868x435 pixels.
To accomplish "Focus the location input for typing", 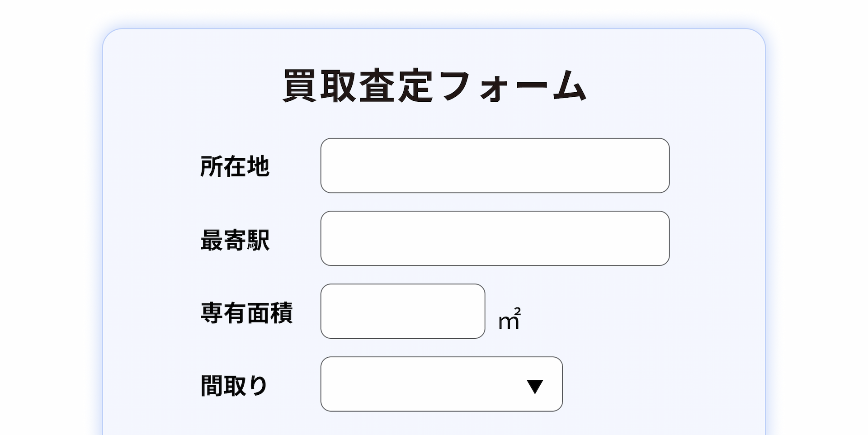I will tap(495, 165).
